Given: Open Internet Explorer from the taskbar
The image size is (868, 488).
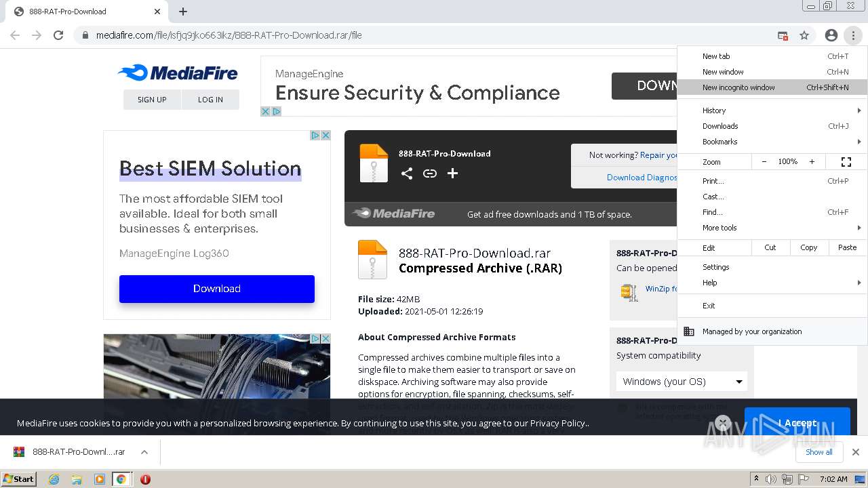Looking at the screenshot, I should [x=54, y=479].
